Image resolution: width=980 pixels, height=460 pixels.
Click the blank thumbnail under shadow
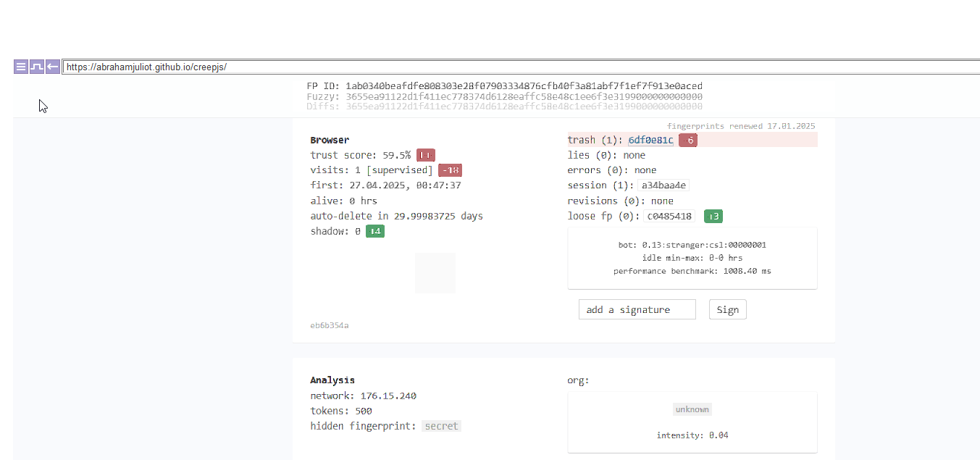[x=435, y=273]
